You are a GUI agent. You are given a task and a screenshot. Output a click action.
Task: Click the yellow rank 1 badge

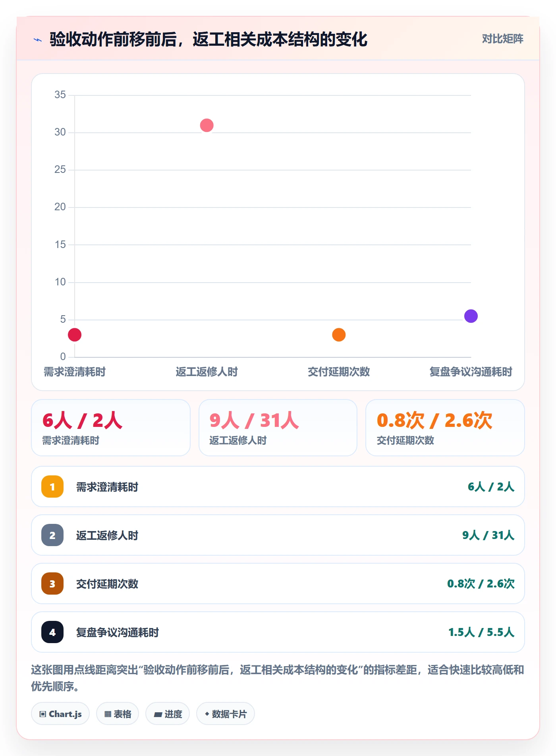pyautogui.click(x=52, y=487)
